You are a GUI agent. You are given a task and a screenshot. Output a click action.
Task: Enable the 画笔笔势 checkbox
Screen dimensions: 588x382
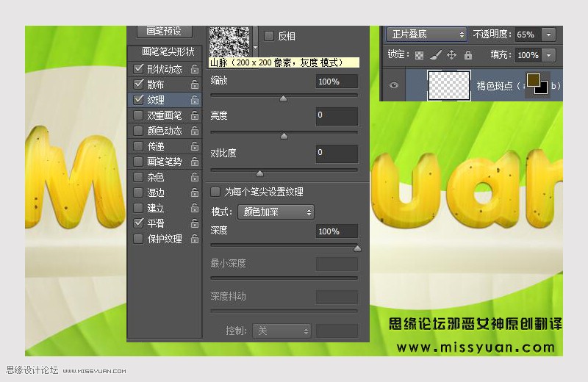(138, 161)
